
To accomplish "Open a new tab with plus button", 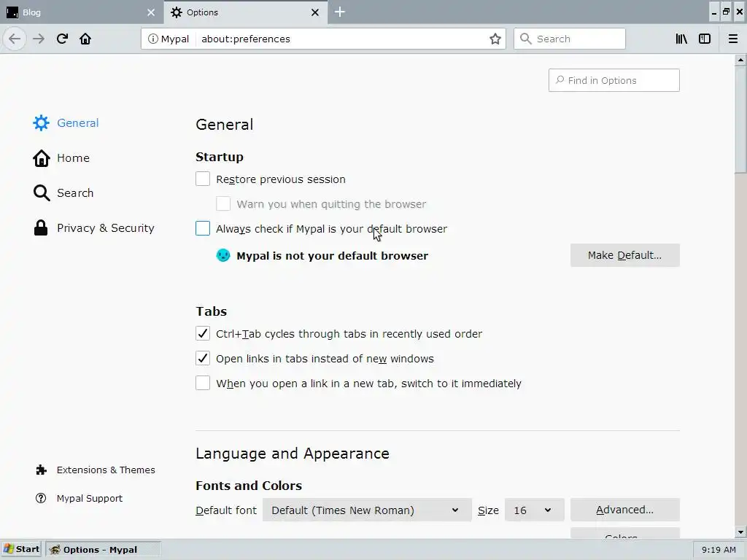I will (x=340, y=12).
